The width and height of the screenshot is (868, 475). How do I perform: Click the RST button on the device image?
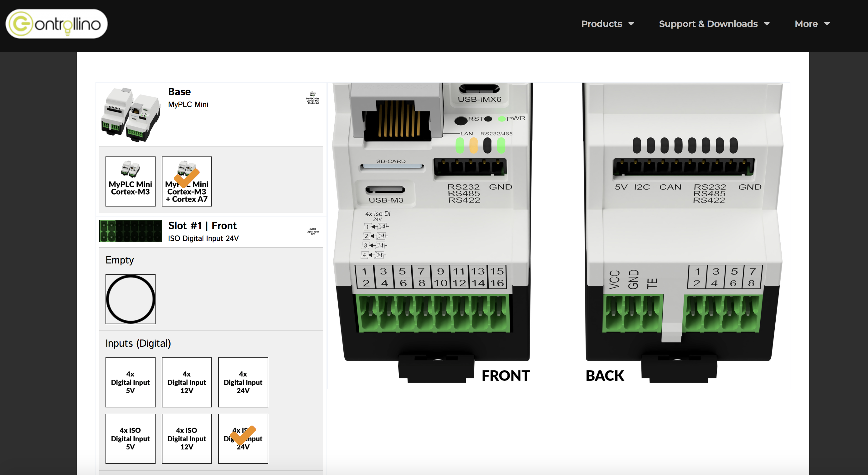click(x=461, y=120)
